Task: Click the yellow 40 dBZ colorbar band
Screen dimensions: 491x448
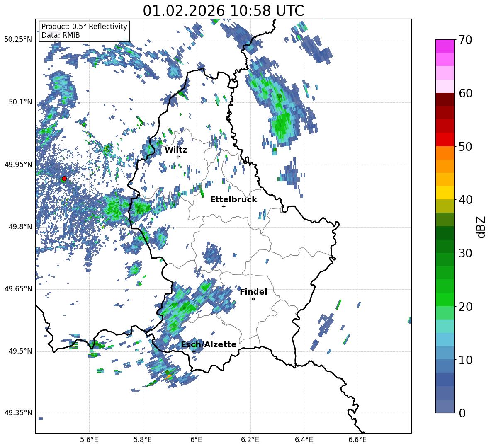Action: click(445, 193)
